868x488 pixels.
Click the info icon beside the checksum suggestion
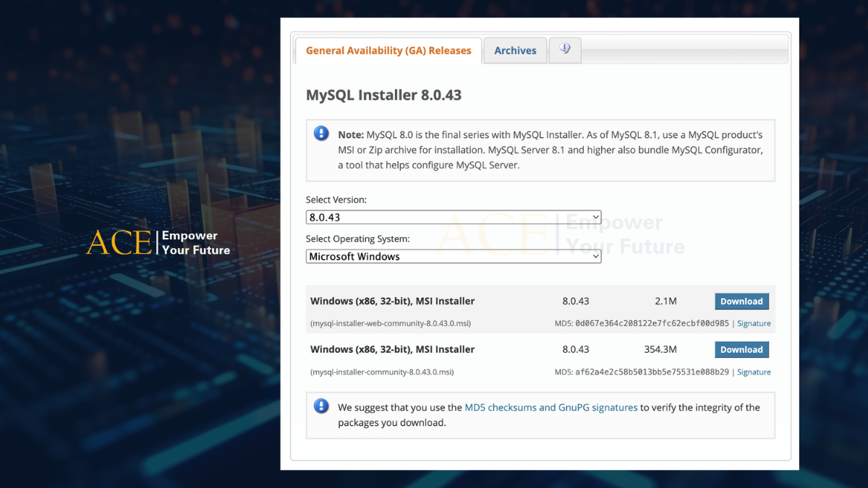(321, 406)
